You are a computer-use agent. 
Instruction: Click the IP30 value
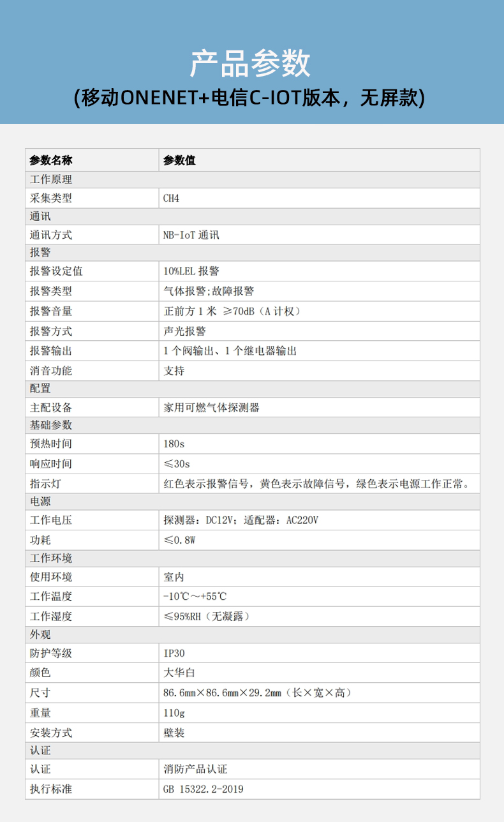pyautogui.click(x=174, y=653)
